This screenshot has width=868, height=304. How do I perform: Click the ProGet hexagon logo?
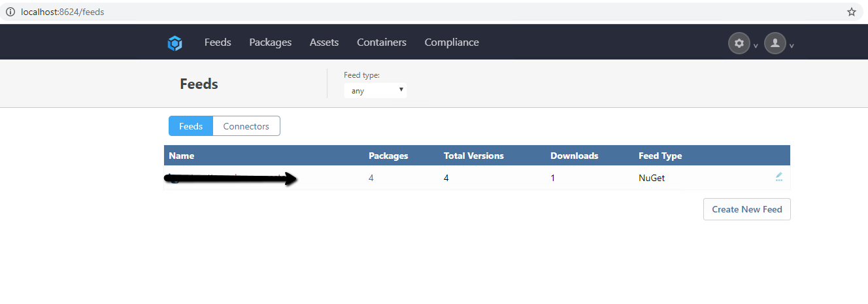pos(175,43)
